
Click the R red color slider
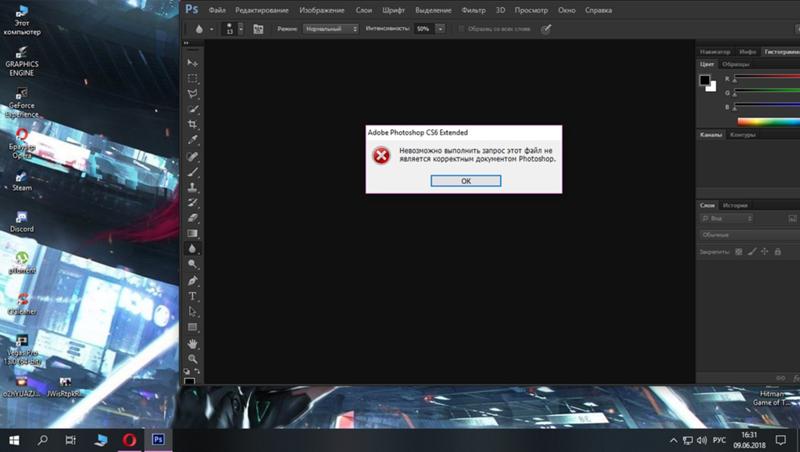(767, 77)
